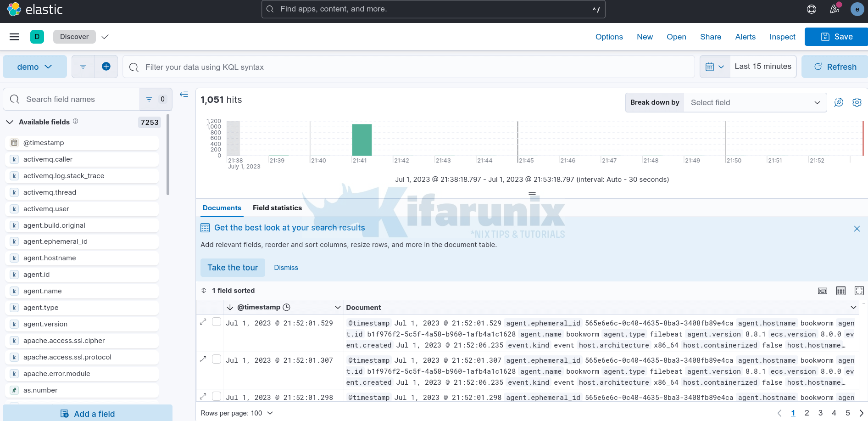The width and height of the screenshot is (868, 421).
Task: Click New in the top menu
Action: (645, 37)
